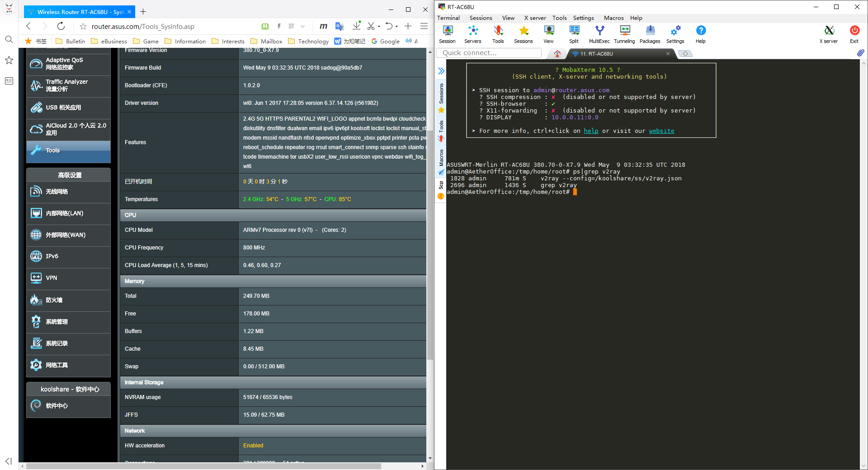Start the X server icon

tap(829, 34)
